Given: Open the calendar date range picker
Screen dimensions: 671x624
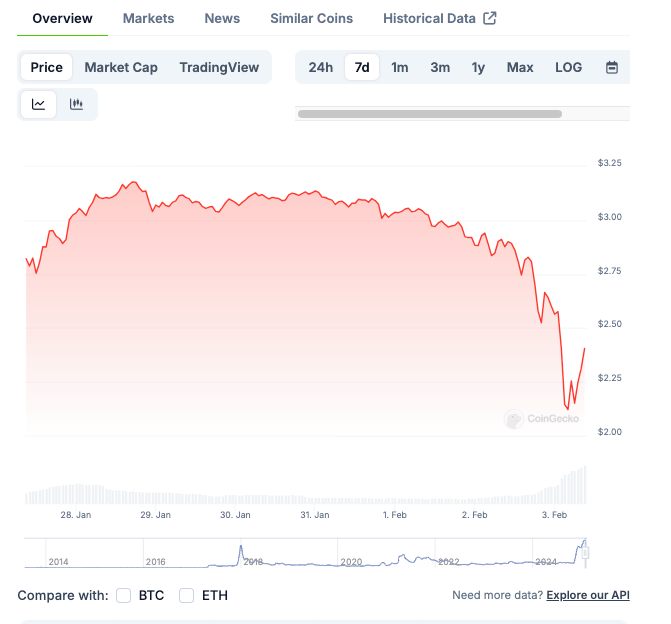Looking at the screenshot, I should click(612, 67).
